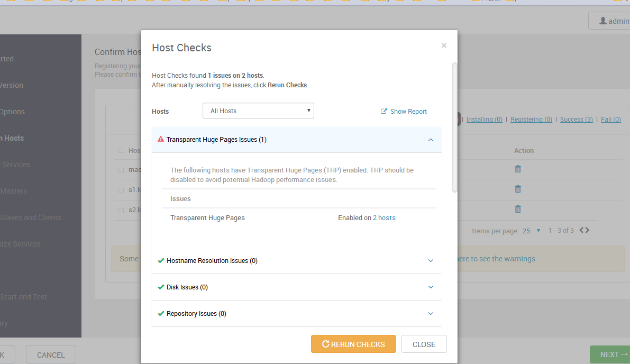
Task: Select the Services wizard step
Action: pos(15,165)
